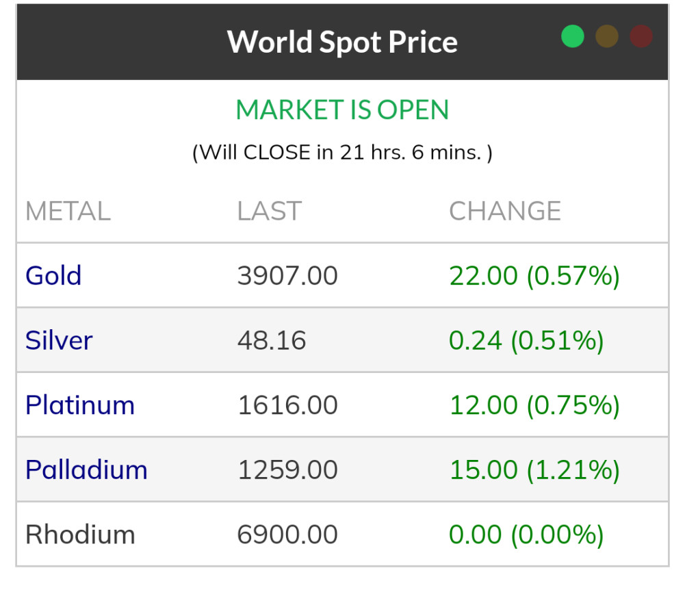This screenshot has width=685, height=616.
Task: Select the Rhodium metal label
Action: (x=80, y=535)
